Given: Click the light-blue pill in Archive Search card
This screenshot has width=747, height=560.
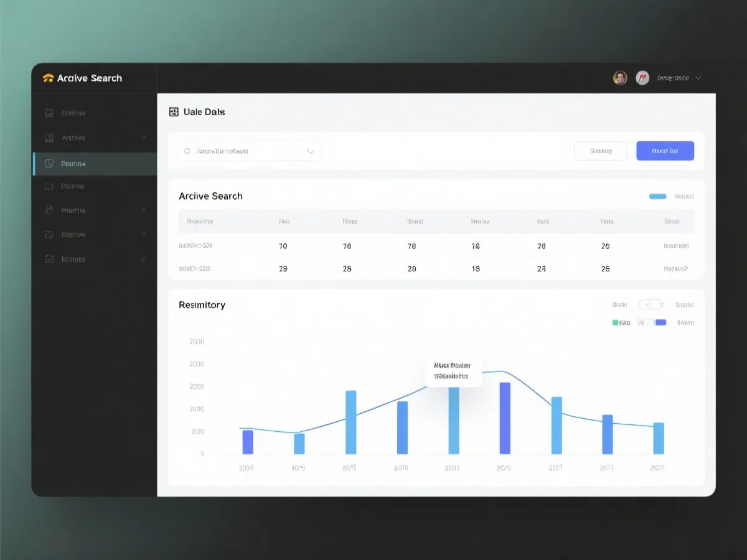Looking at the screenshot, I should coord(657,196).
